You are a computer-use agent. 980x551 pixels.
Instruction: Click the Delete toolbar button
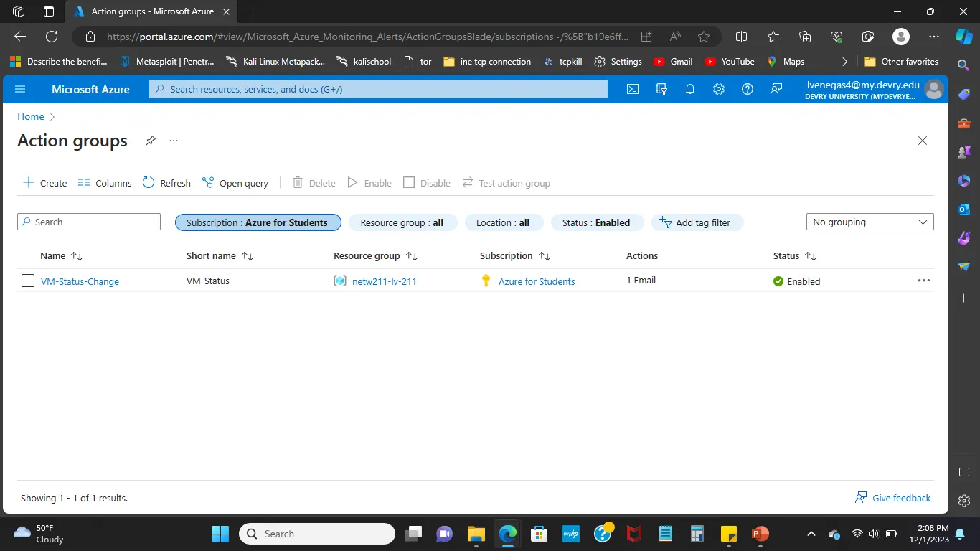pos(314,183)
